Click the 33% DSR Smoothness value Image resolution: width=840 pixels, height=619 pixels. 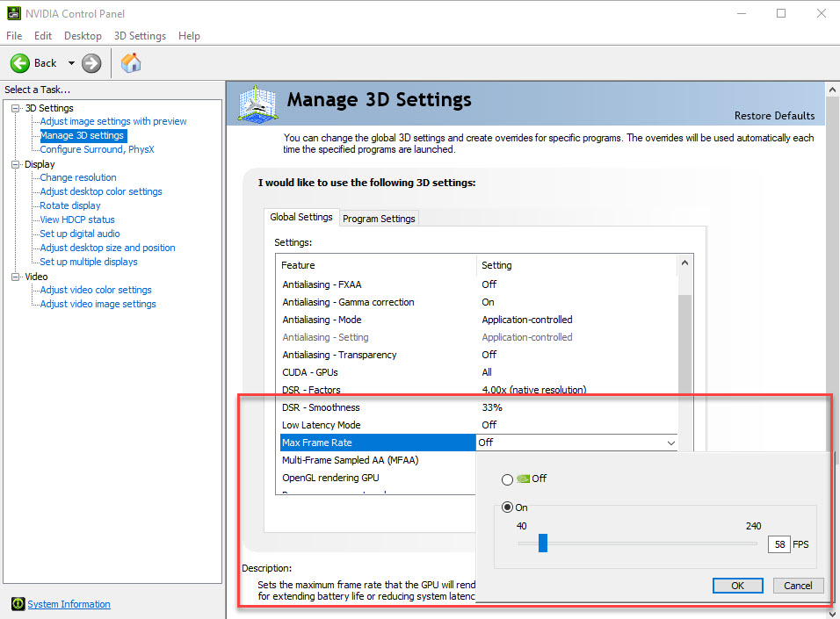[x=492, y=407]
